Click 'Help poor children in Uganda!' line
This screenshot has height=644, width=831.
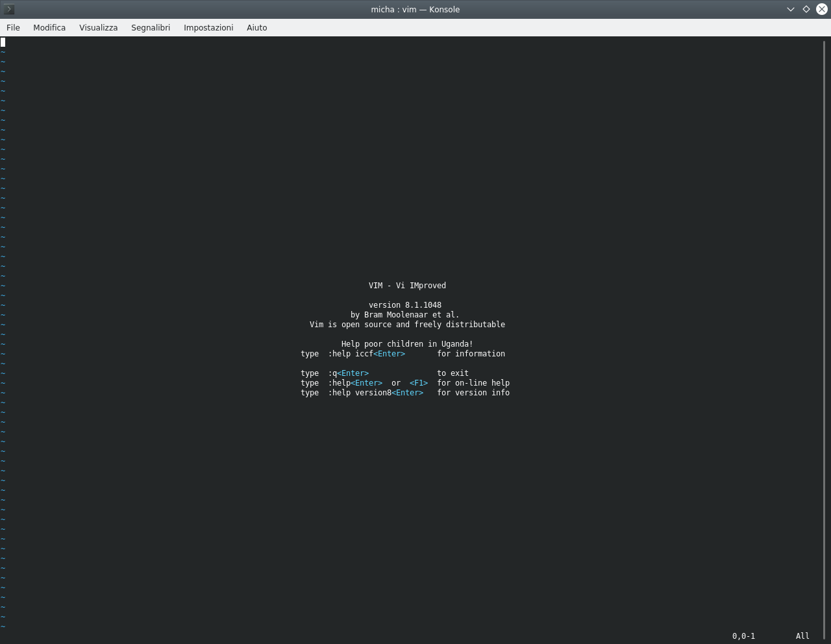(407, 344)
